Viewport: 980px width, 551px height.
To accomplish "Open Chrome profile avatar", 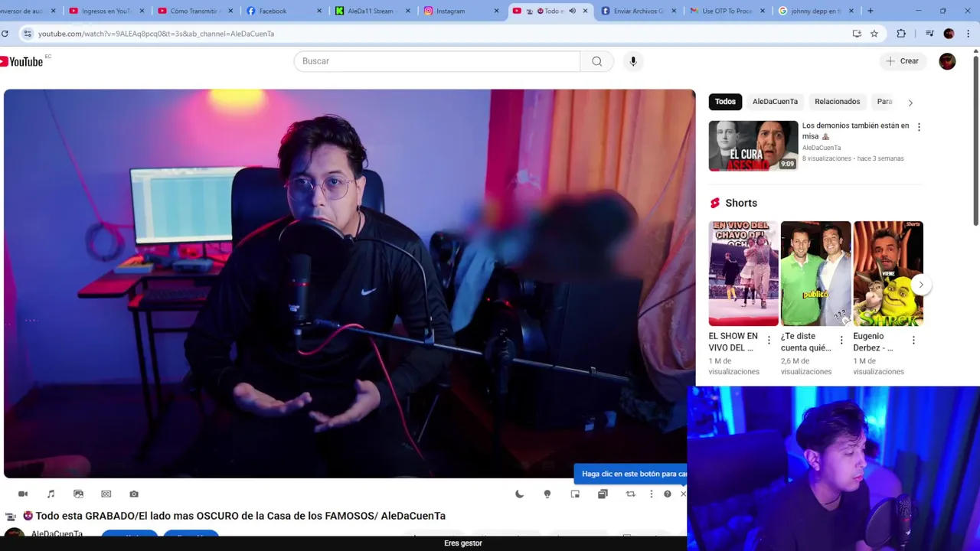I will coord(949,34).
